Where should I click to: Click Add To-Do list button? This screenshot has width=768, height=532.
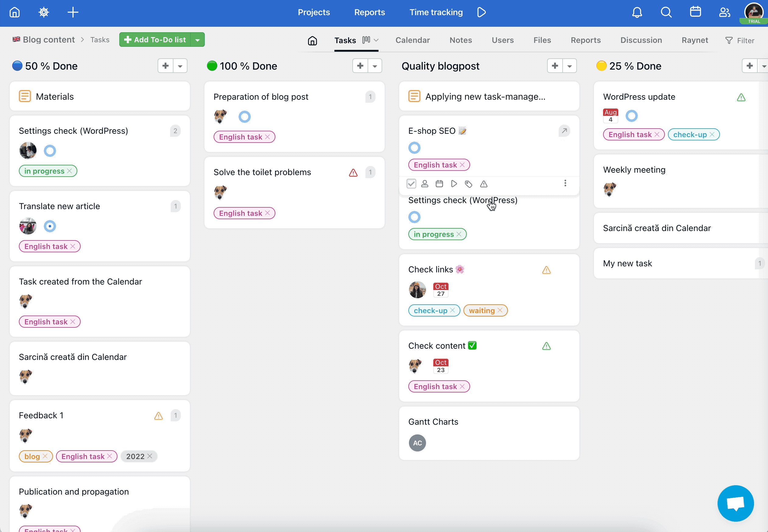coord(154,39)
